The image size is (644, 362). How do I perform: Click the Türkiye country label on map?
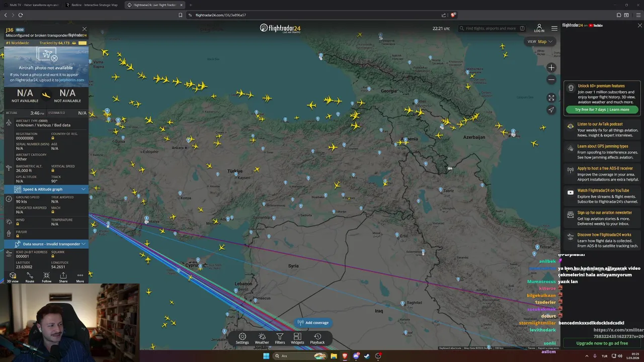[234, 171]
